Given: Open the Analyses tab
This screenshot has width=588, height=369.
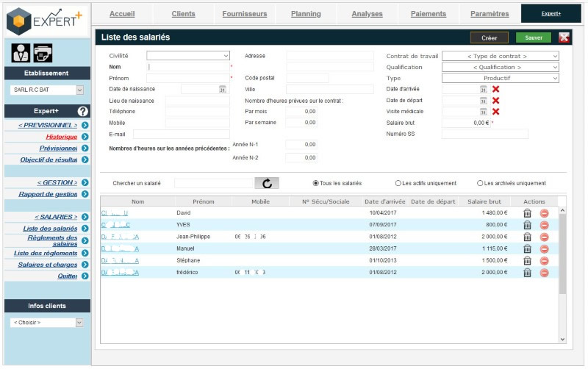Looking at the screenshot, I should coord(367,14).
